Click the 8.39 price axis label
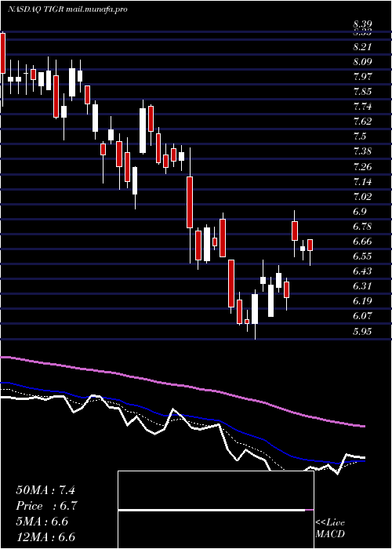The image size is (392, 549). (362, 24)
